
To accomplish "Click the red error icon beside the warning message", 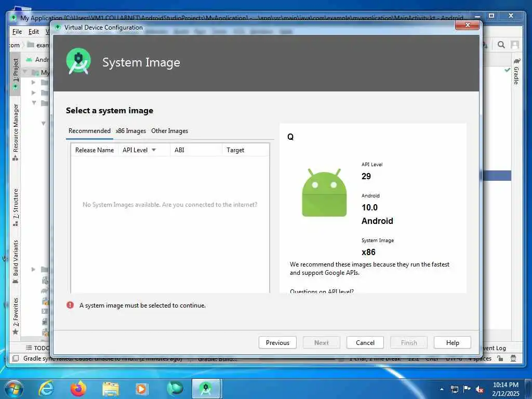I will click(x=70, y=305).
